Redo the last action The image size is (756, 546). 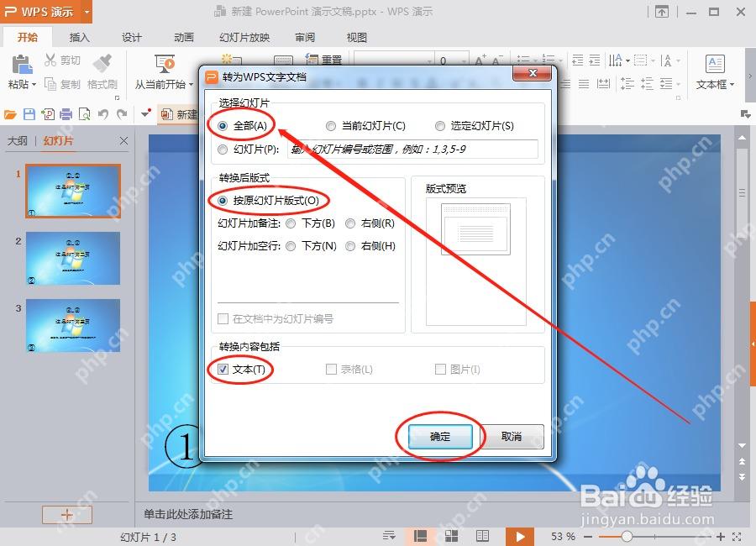pos(122,114)
